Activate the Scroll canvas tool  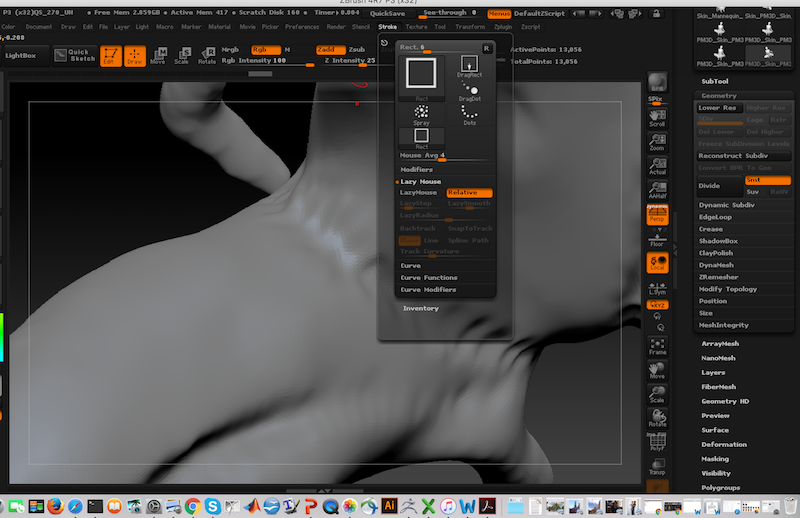pyautogui.click(x=657, y=118)
